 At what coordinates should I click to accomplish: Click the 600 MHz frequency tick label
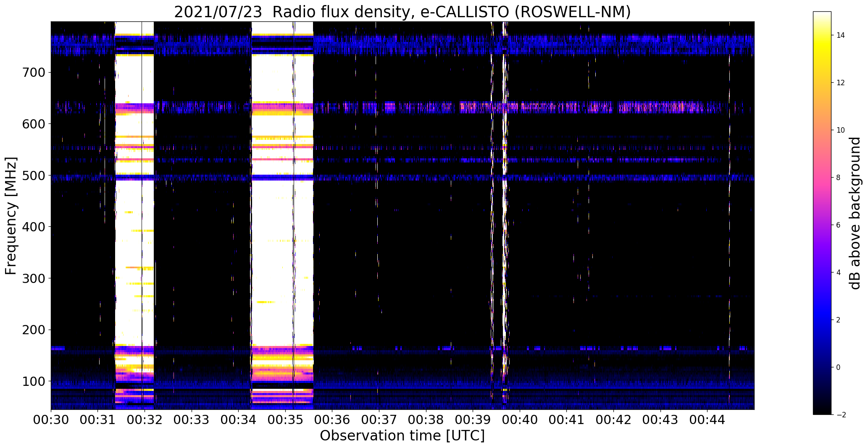(x=33, y=124)
